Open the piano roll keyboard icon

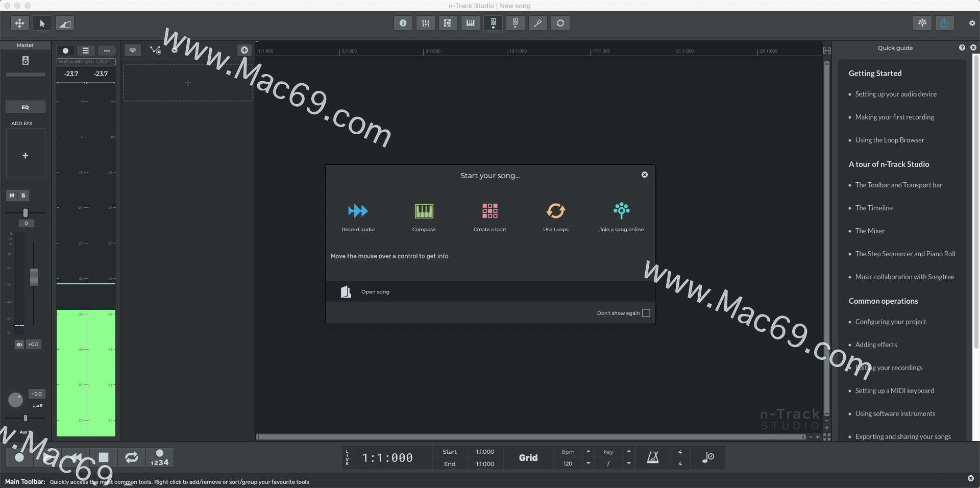470,23
